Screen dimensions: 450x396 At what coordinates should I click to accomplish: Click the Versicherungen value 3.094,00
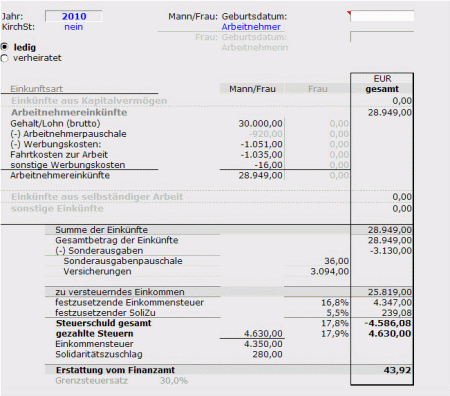[x=330, y=271]
